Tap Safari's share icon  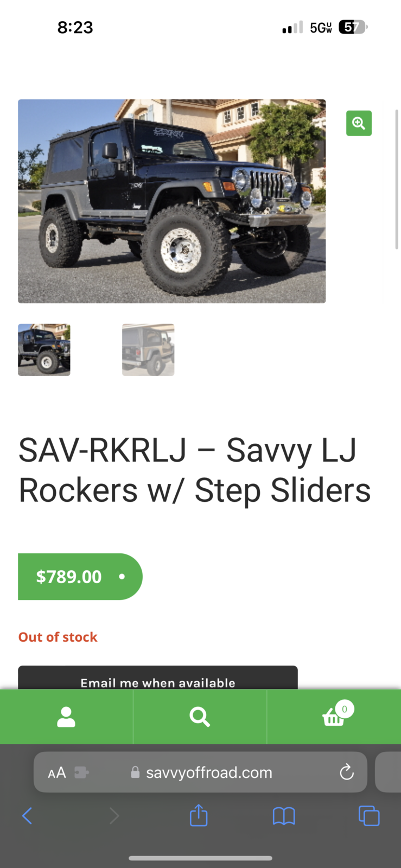199,815
